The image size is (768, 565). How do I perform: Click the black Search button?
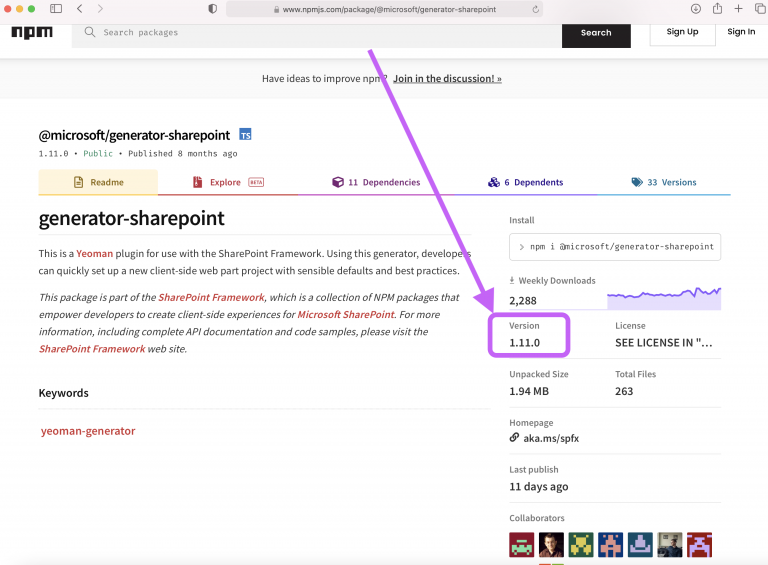pyautogui.click(x=596, y=34)
